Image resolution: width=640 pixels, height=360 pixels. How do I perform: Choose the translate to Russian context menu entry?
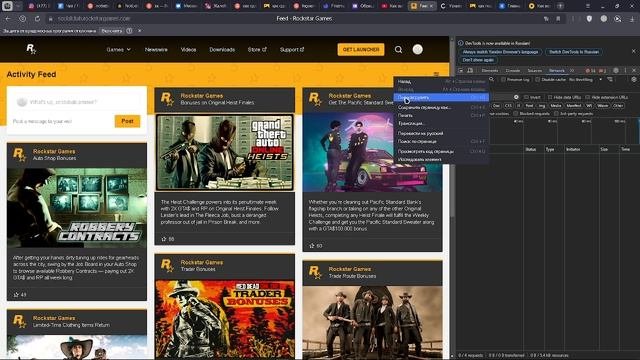[441, 133]
